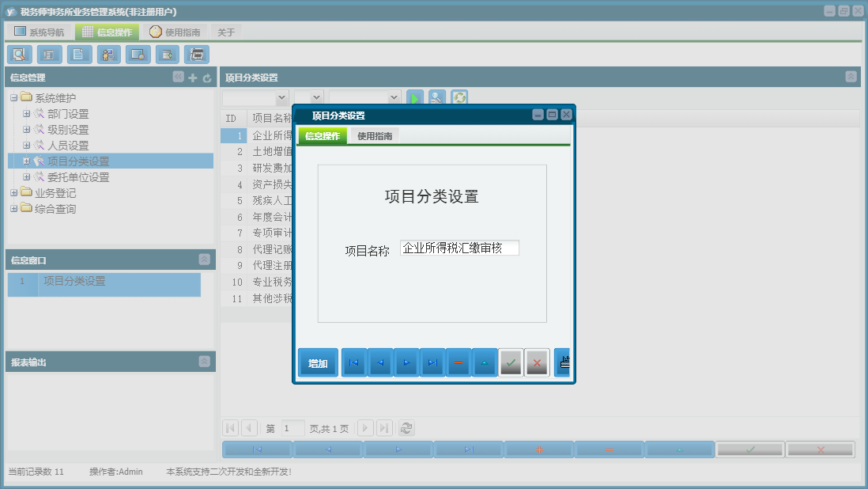Click the 项目名称 input field in dialog
Viewport: 868px width, 489px height.
click(x=459, y=248)
